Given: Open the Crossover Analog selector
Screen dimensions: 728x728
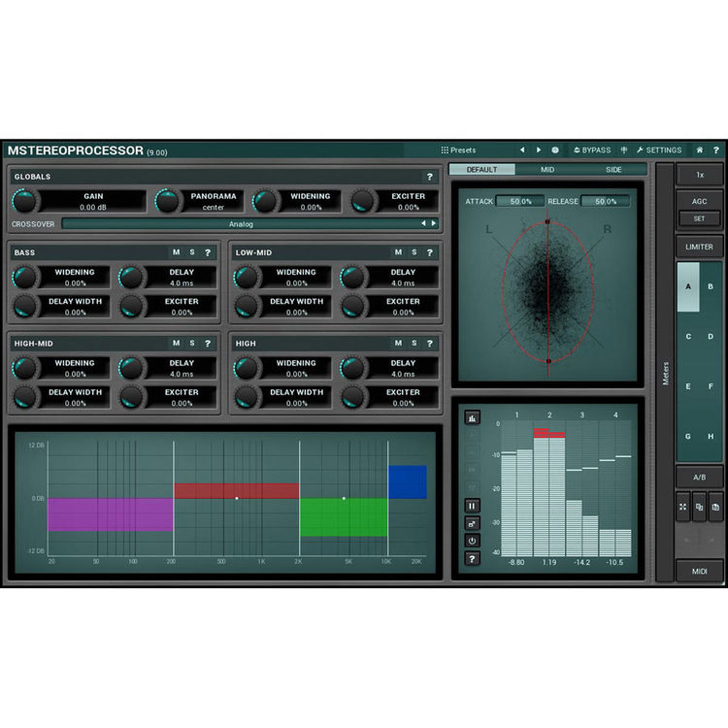Looking at the screenshot, I should click(x=249, y=224).
